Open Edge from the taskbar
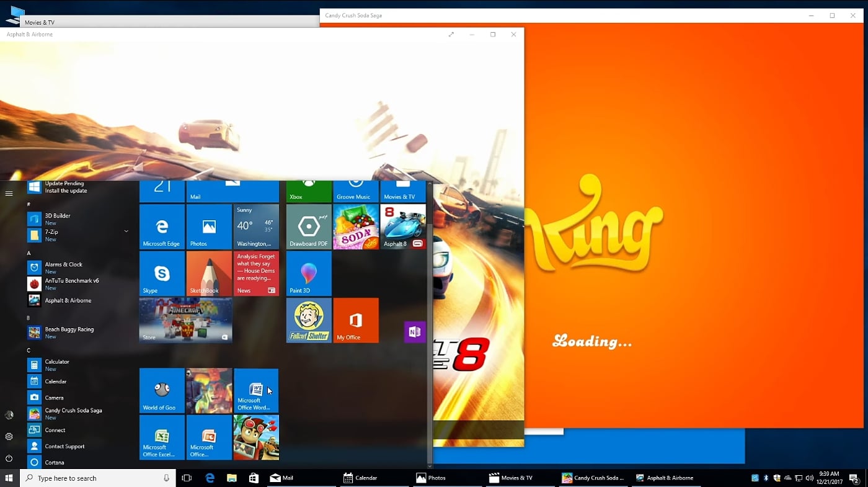The height and width of the screenshot is (487, 868). click(x=210, y=478)
